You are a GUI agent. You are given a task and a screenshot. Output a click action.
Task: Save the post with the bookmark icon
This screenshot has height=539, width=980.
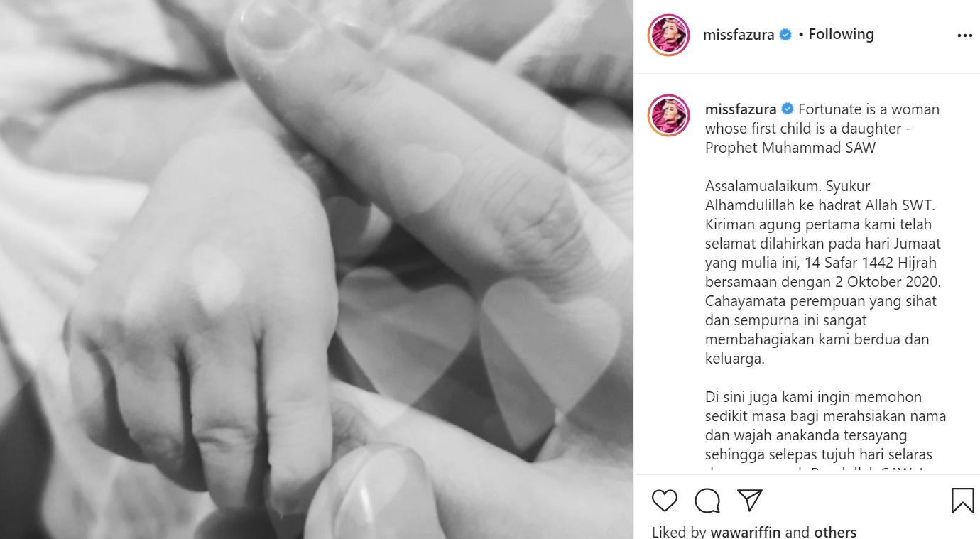click(x=963, y=501)
